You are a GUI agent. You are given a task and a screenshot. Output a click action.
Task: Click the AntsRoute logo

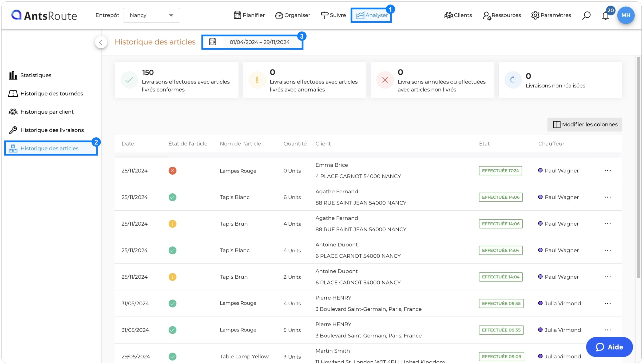[44, 15]
